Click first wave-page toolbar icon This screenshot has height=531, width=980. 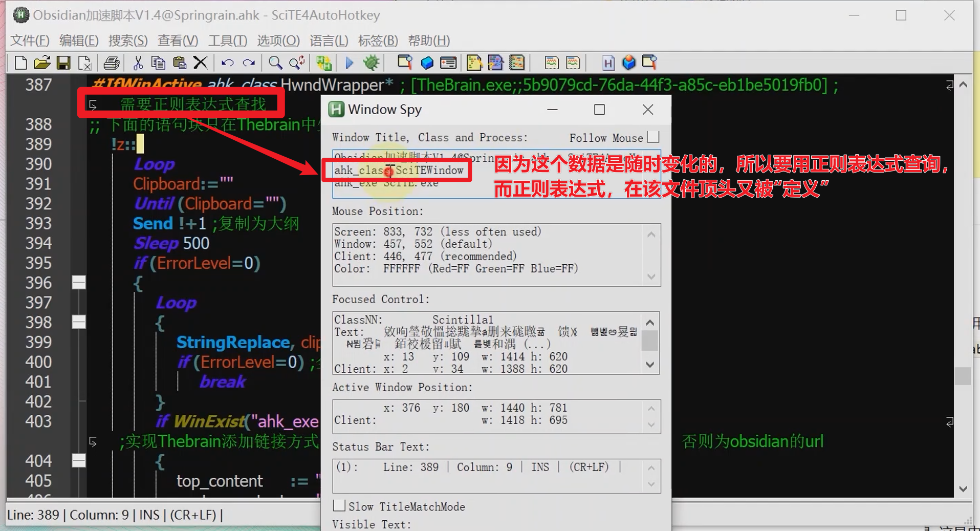[552, 63]
